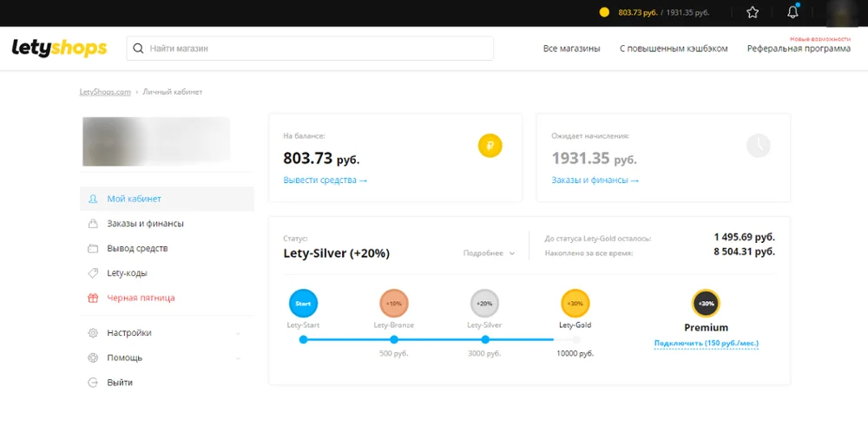The height and width of the screenshot is (426, 868).
Task: Click the blurred avatar in top right corner
Action: 841,13
